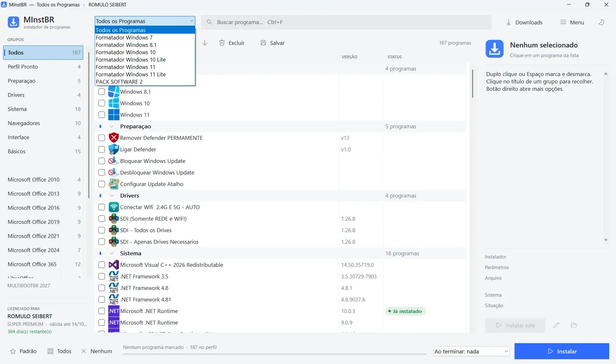
Task: Click the Configurar Update Atalho icon
Action: point(114,184)
